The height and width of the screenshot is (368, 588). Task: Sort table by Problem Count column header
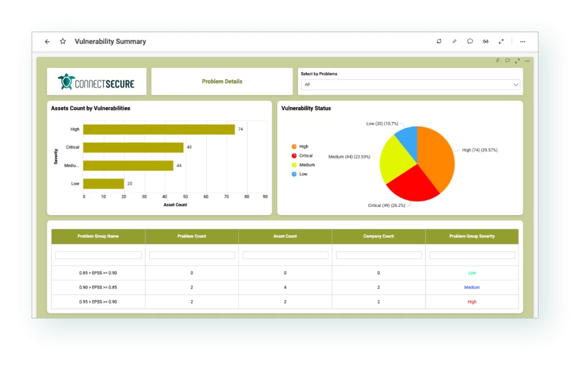pyautogui.click(x=192, y=236)
